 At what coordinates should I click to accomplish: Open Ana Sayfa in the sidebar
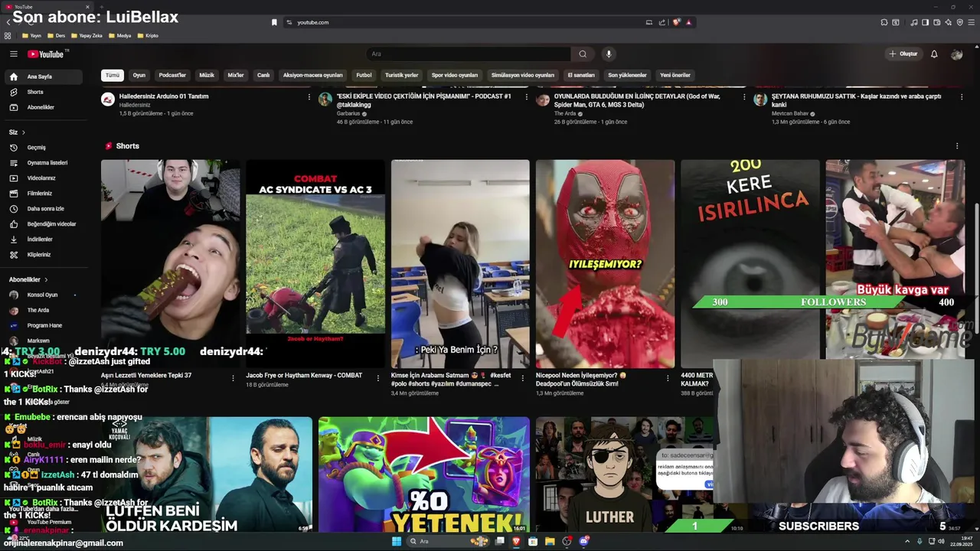tap(43, 77)
